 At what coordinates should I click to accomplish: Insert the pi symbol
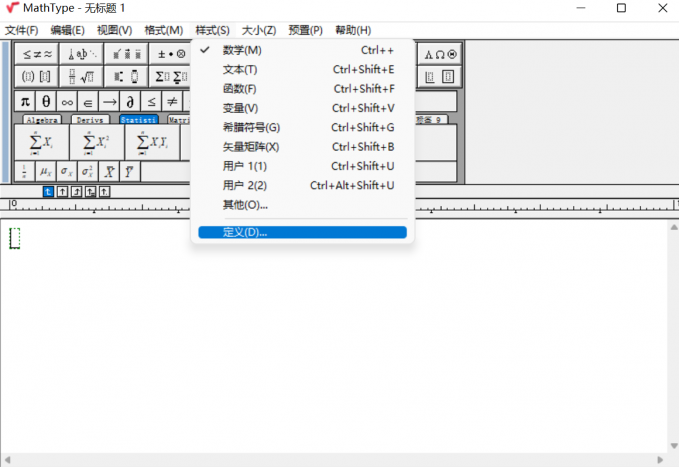click(25, 102)
